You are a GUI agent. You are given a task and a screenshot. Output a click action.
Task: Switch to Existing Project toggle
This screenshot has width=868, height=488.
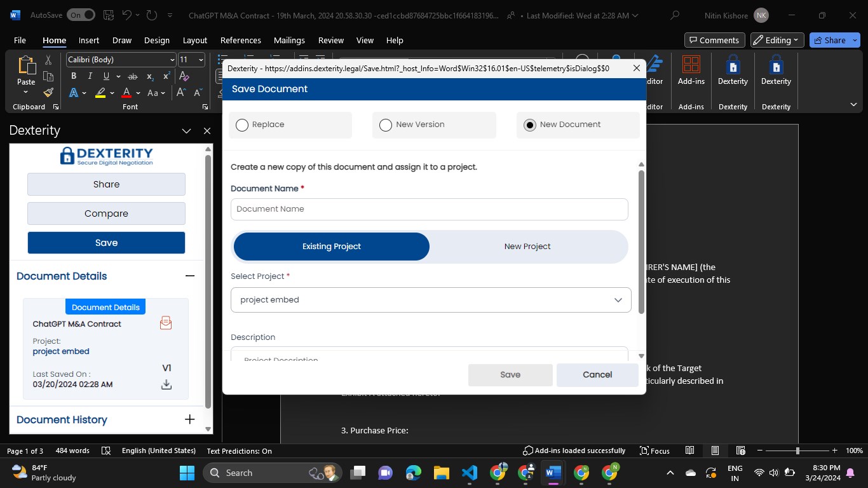(332, 247)
